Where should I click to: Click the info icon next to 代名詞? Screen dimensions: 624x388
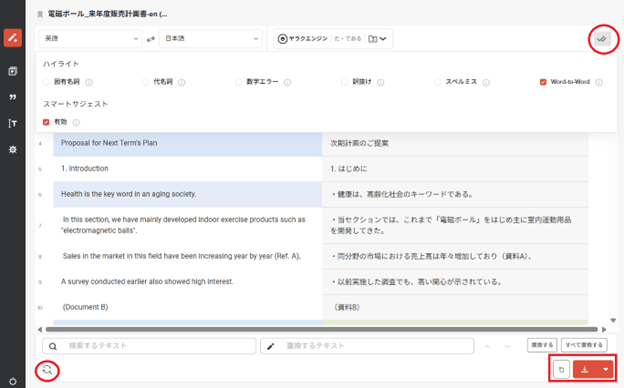181,82
